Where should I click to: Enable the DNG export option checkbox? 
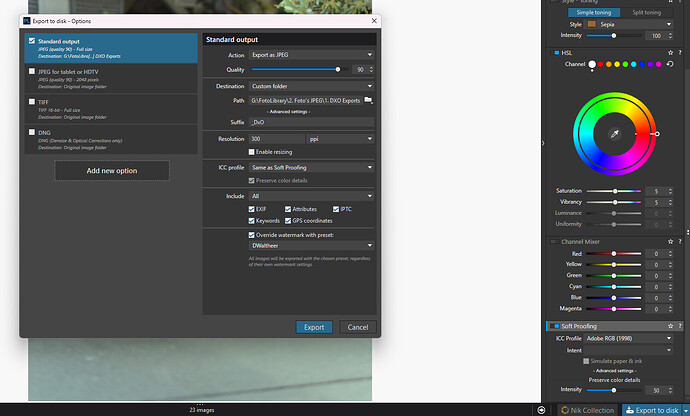32,132
